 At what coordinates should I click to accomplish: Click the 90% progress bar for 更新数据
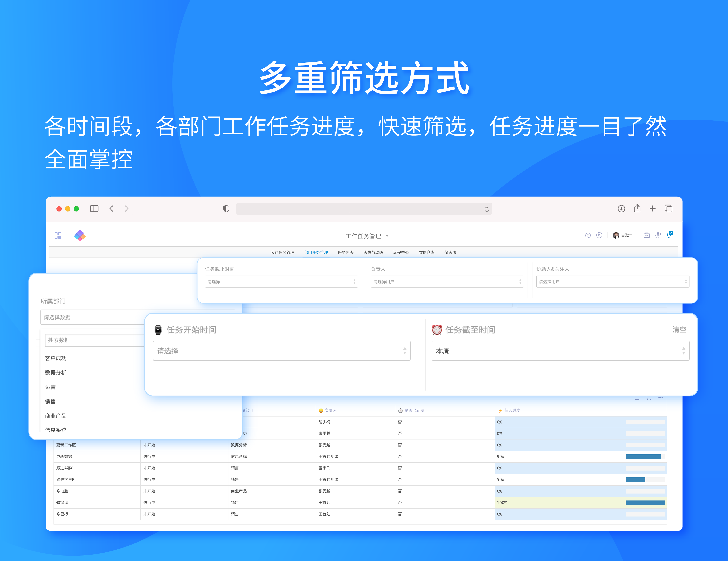coord(645,457)
